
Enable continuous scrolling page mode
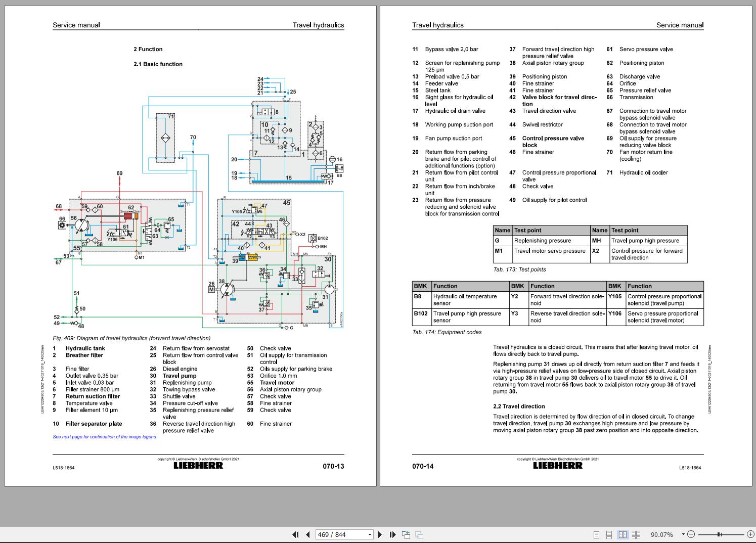coord(609,534)
